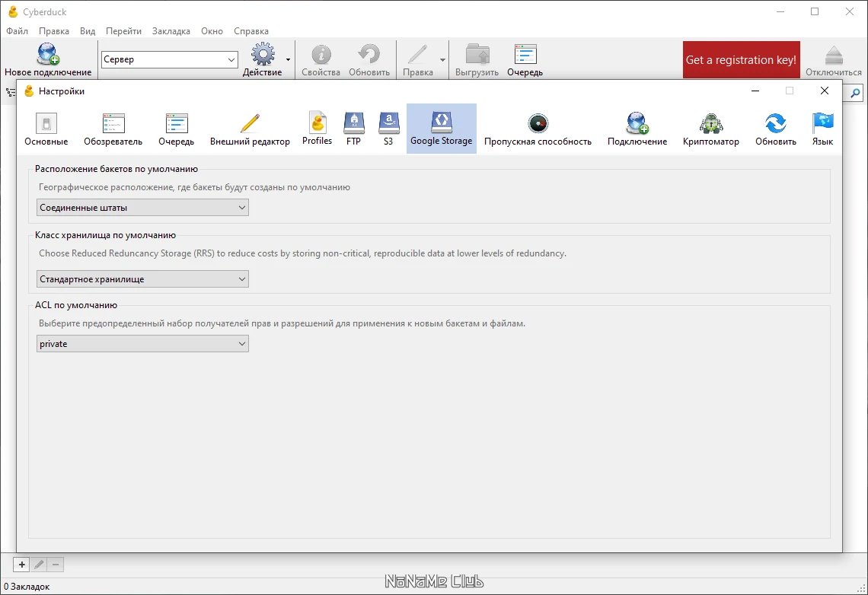Select the Google Storage preferences tab
The height and width of the screenshot is (595, 868).
coord(441,129)
